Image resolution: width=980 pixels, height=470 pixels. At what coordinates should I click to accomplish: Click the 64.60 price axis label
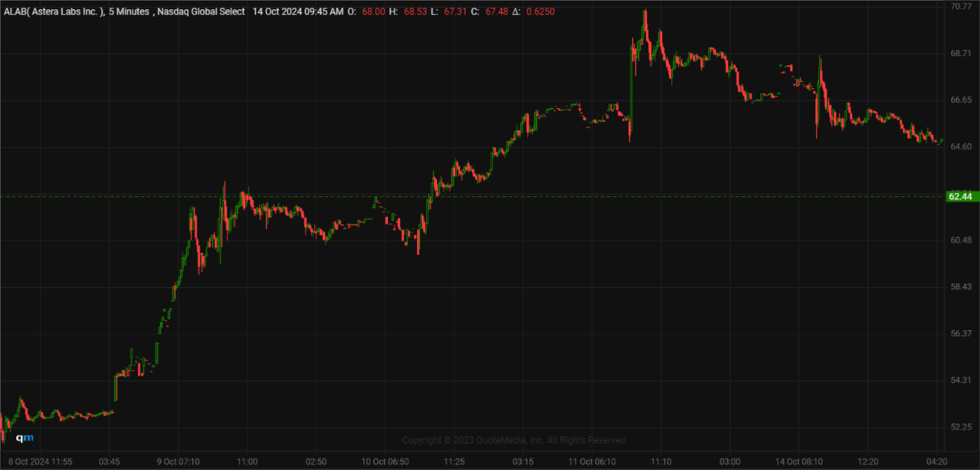click(961, 147)
